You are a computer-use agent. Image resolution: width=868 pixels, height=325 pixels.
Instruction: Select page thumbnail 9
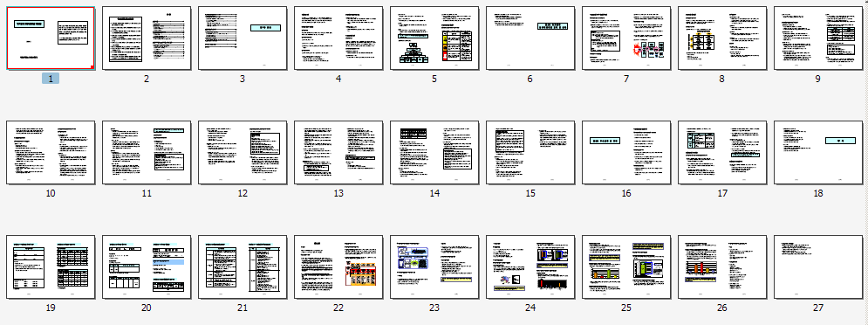tap(818, 38)
